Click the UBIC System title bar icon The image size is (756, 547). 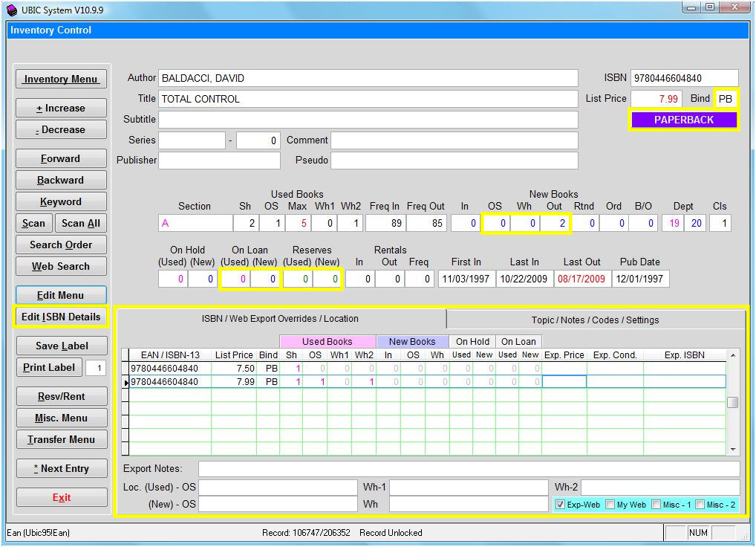11,8
